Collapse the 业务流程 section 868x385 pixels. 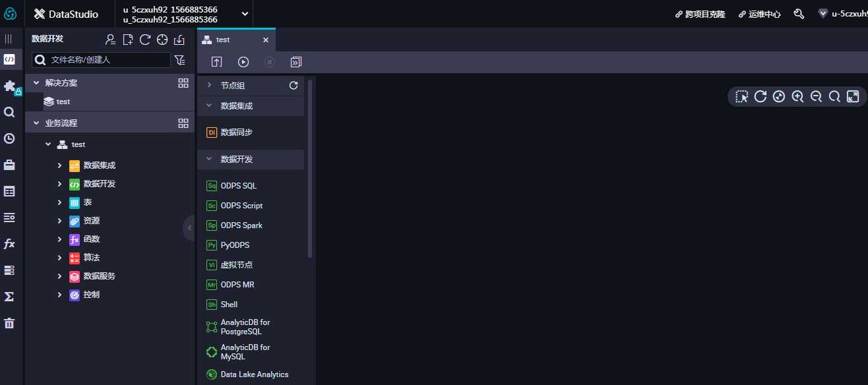[x=36, y=123]
